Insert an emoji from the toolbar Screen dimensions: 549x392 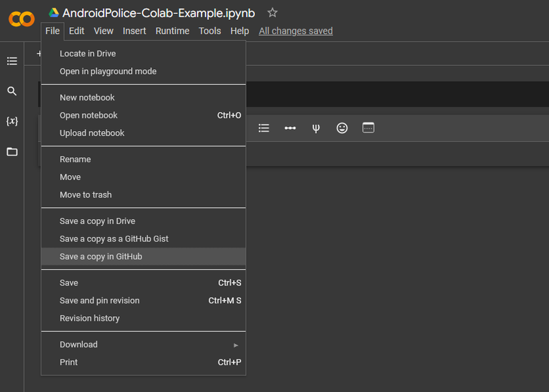click(341, 128)
